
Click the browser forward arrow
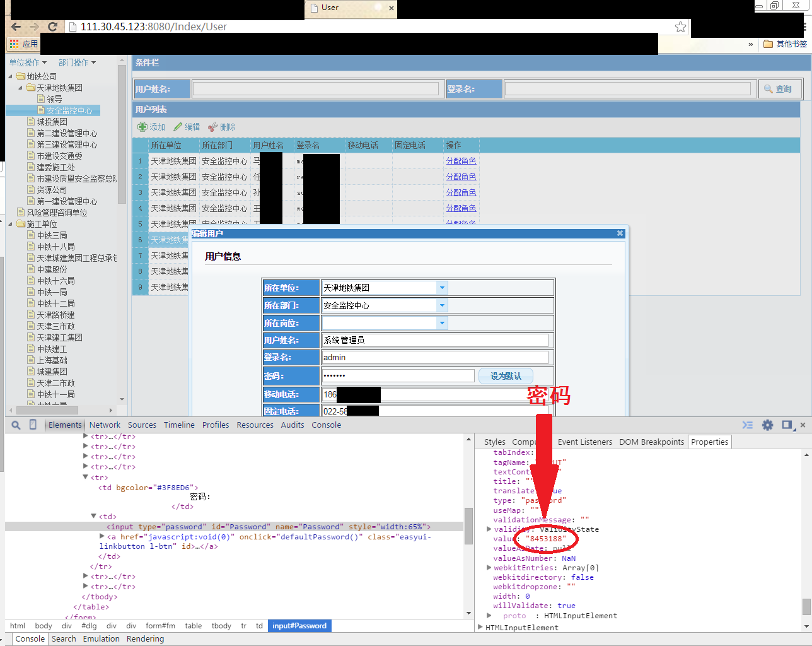coord(35,26)
